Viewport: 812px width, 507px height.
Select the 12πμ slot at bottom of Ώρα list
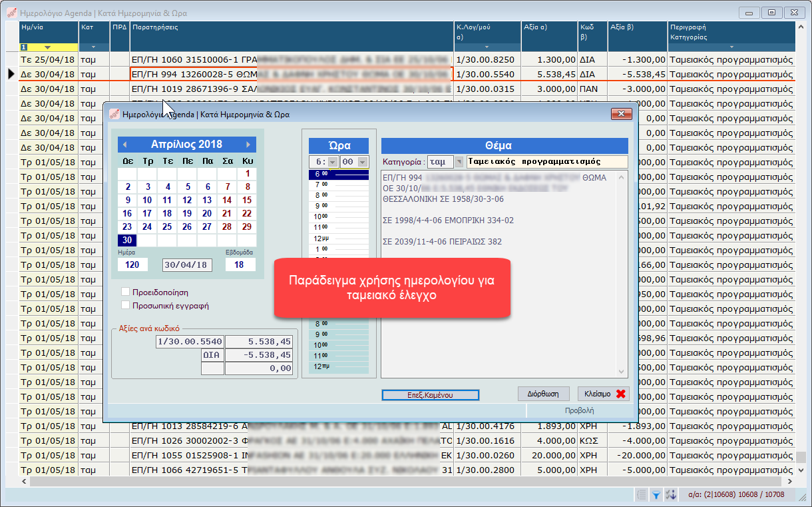tap(339, 366)
